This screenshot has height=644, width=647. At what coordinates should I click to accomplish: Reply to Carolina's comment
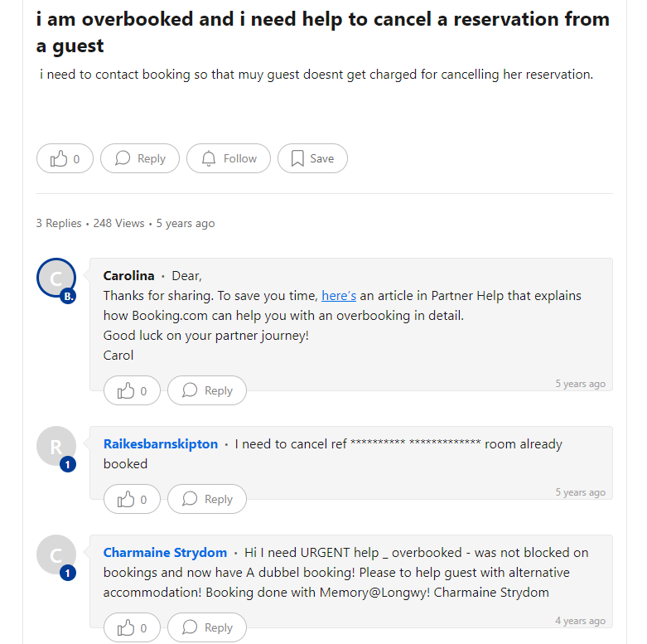point(207,390)
